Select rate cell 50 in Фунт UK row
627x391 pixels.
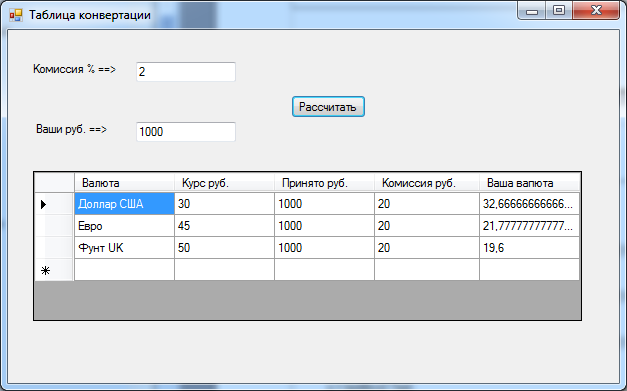click(x=224, y=248)
